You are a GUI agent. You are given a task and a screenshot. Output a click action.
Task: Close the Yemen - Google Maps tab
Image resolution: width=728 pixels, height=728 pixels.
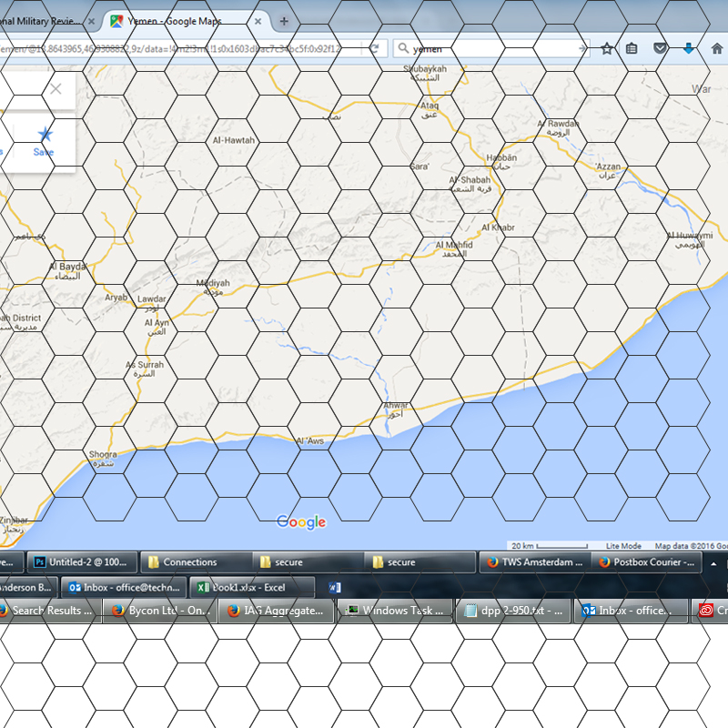click(x=258, y=21)
